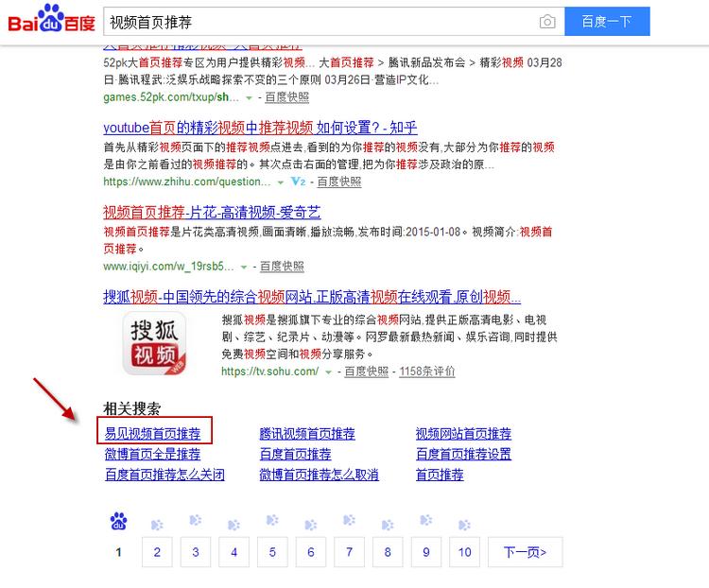
Task: Go to results page 5
Action: [x=272, y=552]
